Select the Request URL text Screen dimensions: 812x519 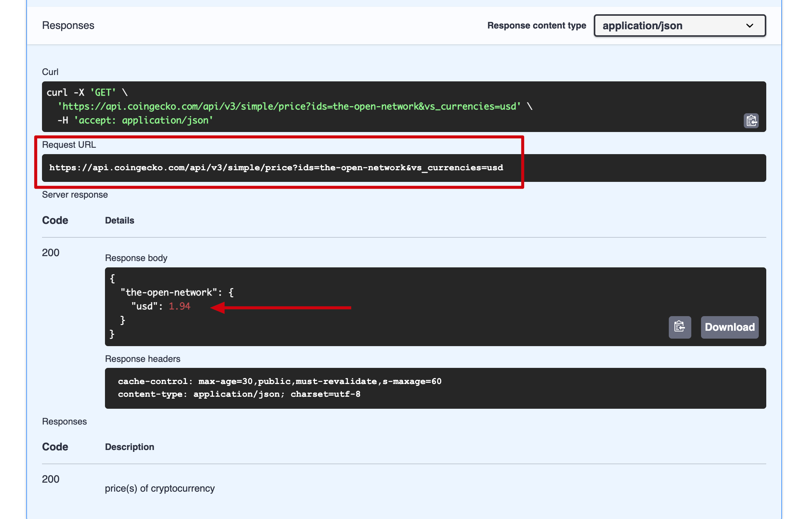click(x=276, y=168)
